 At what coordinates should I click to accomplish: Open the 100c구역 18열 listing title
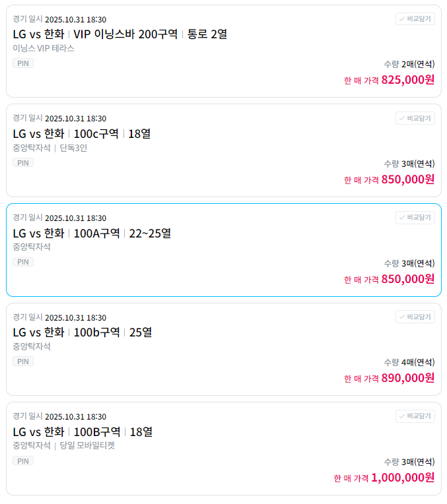pyautogui.click(x=82, y=134)
